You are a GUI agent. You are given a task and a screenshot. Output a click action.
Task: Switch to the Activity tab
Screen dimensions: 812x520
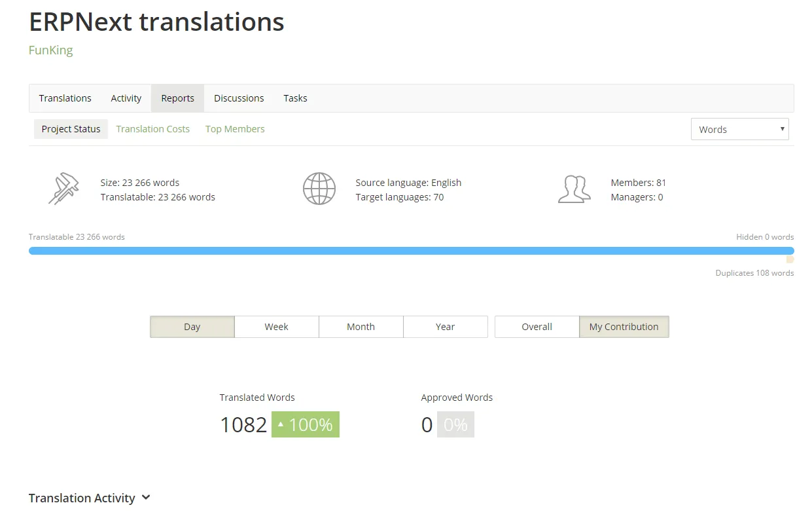[126, 98]
